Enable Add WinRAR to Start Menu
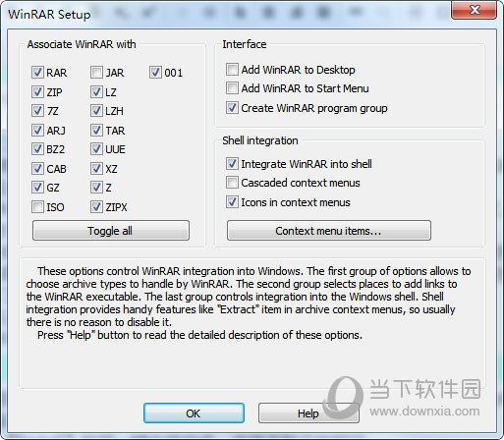This screenshot has height=440, width=504. [x=232, y=88]
